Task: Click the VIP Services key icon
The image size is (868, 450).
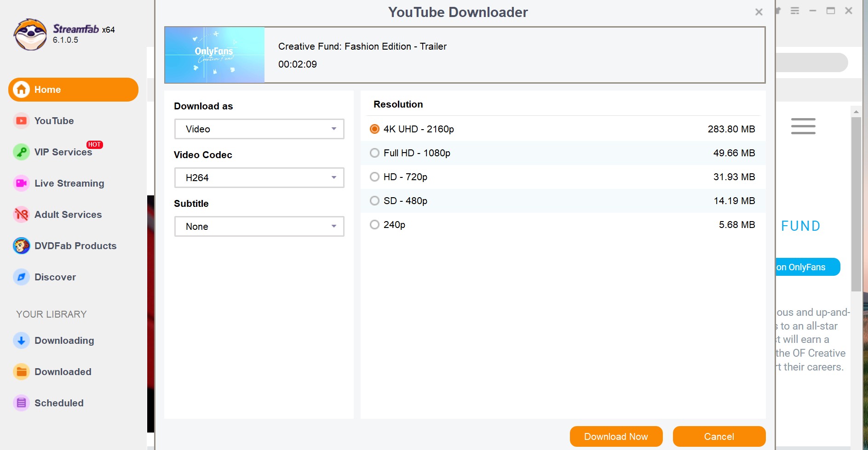Action: [21, 152]
